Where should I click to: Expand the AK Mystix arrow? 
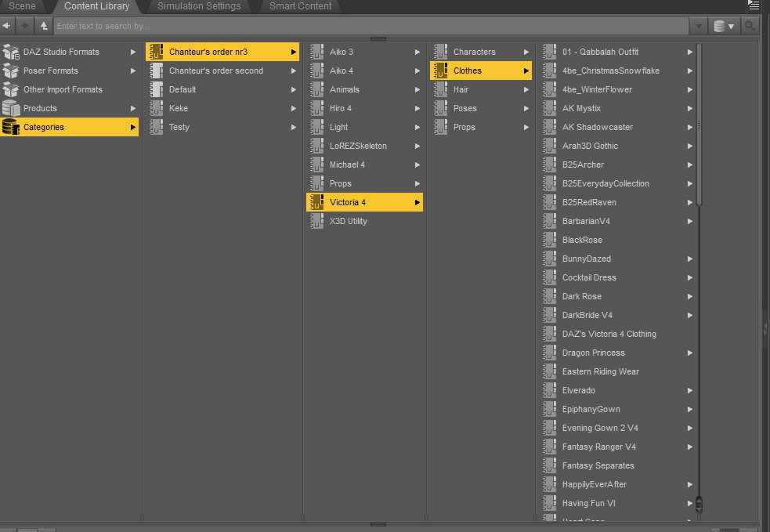click(689, 108)
